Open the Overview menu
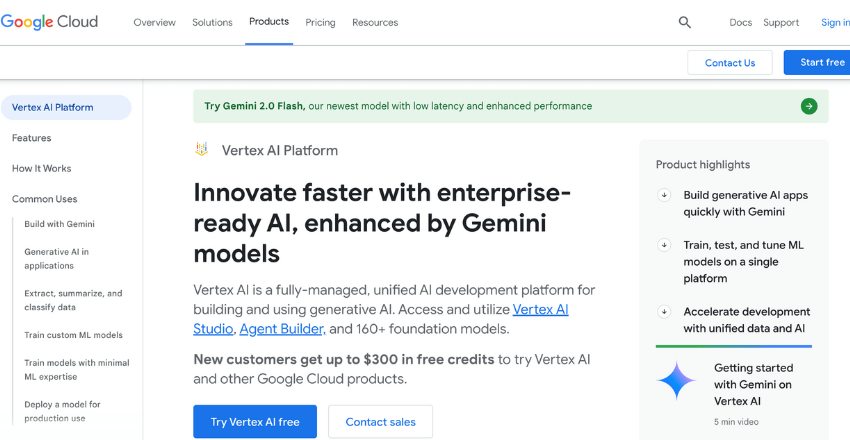This screenshot has width=850, height=440. tap(154, 22)
